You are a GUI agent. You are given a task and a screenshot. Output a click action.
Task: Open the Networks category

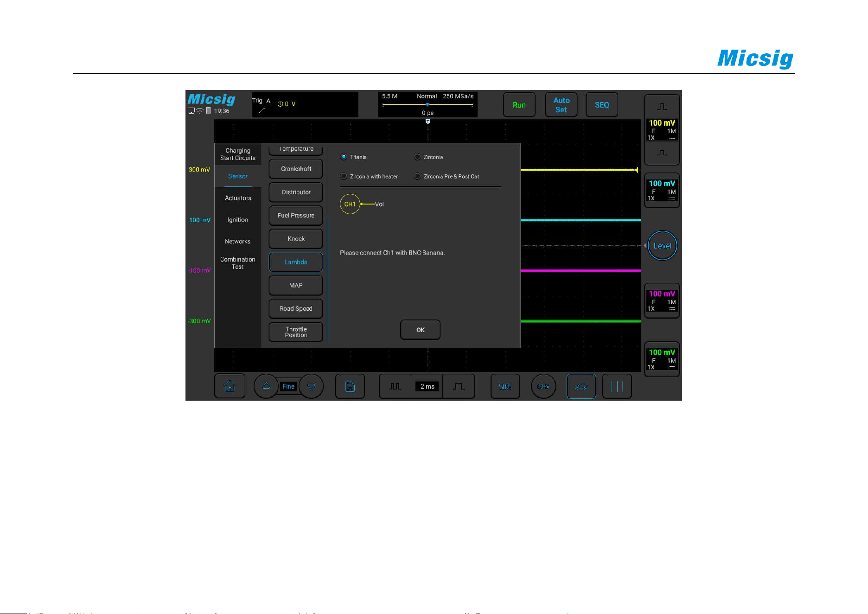[238, 242]
